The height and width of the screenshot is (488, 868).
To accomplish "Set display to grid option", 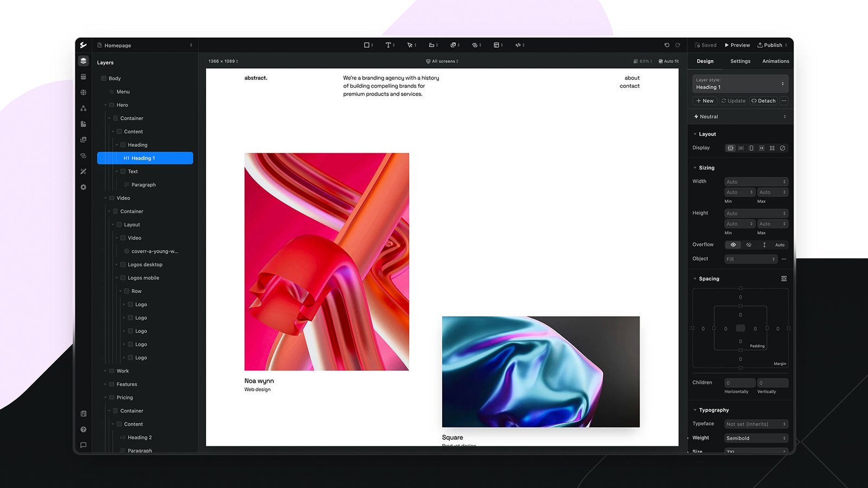I will pyautogui.click(x=772, y=148).
